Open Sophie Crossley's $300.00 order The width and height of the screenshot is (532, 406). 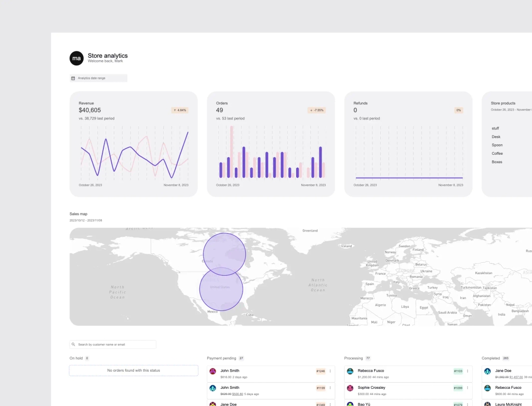click(x=408, y=390)
